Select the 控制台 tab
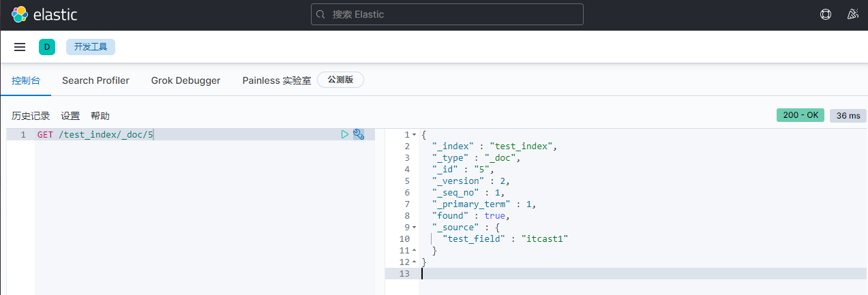868x295 pixels. (x=26, y=80)
